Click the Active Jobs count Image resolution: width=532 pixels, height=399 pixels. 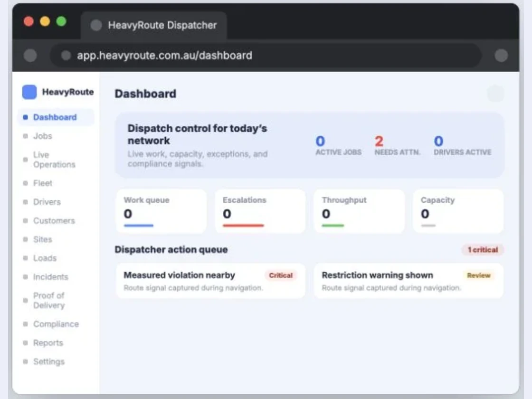click(x=320, y=141)
